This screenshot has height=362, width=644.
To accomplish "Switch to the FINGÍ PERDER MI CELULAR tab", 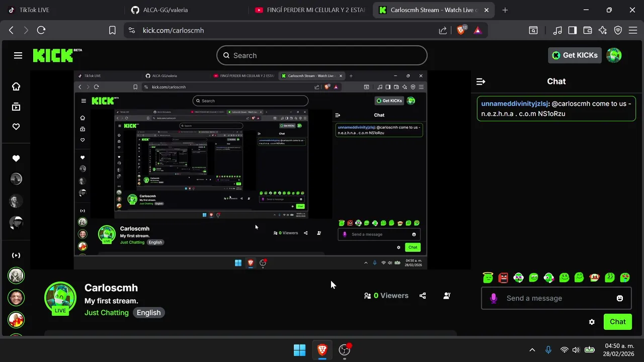I will pyautogui.click(x=310, y=10).
